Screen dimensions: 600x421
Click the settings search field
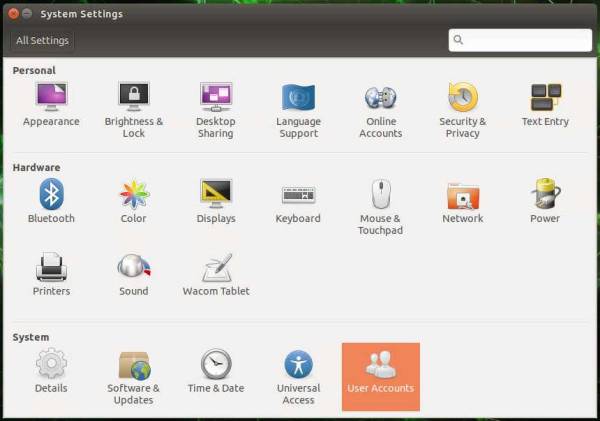[520, 40]
